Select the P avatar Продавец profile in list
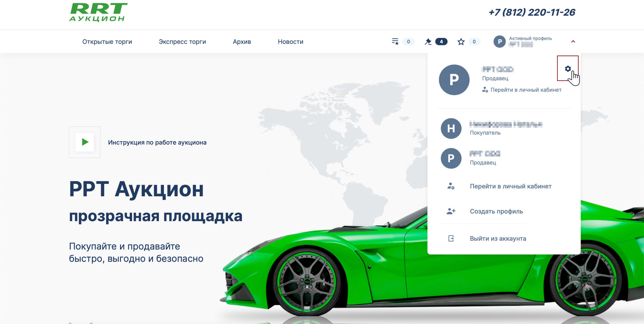Viewport: 644px width, 324px height. pyautogui.click(x=451, y=158)
